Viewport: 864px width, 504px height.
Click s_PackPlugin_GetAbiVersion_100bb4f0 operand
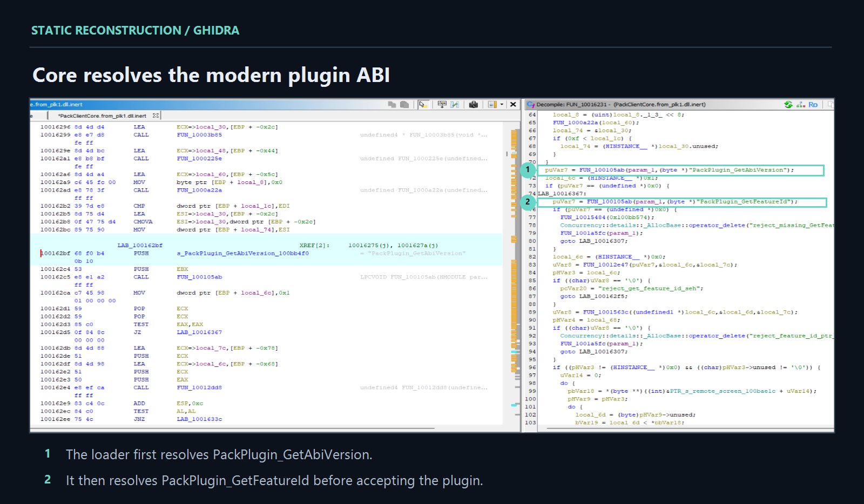(x=242, y=253)
